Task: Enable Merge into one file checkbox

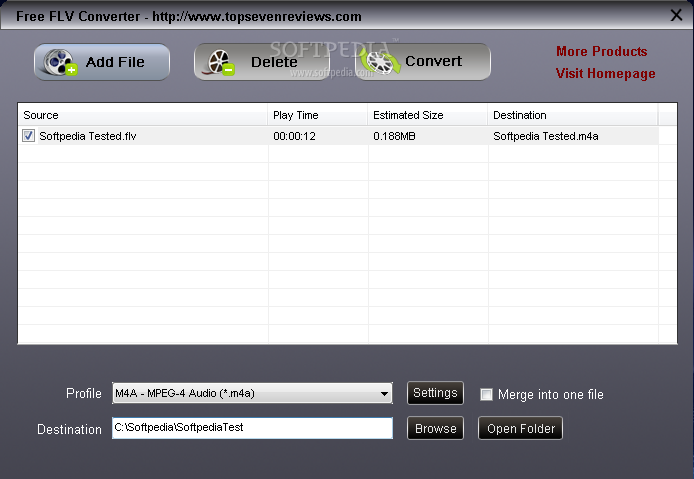Action: [486, 394]
